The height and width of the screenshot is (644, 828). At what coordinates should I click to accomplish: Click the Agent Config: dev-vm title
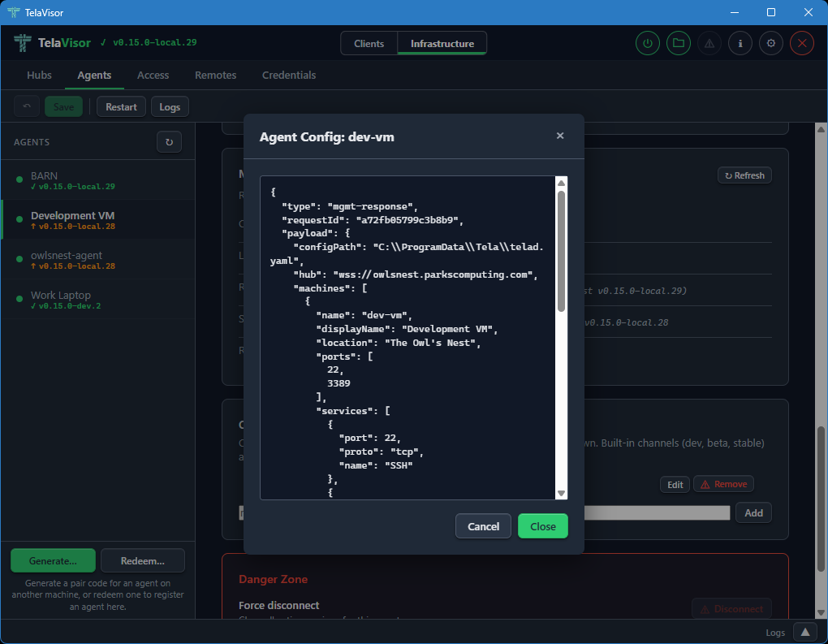point(327,136)
